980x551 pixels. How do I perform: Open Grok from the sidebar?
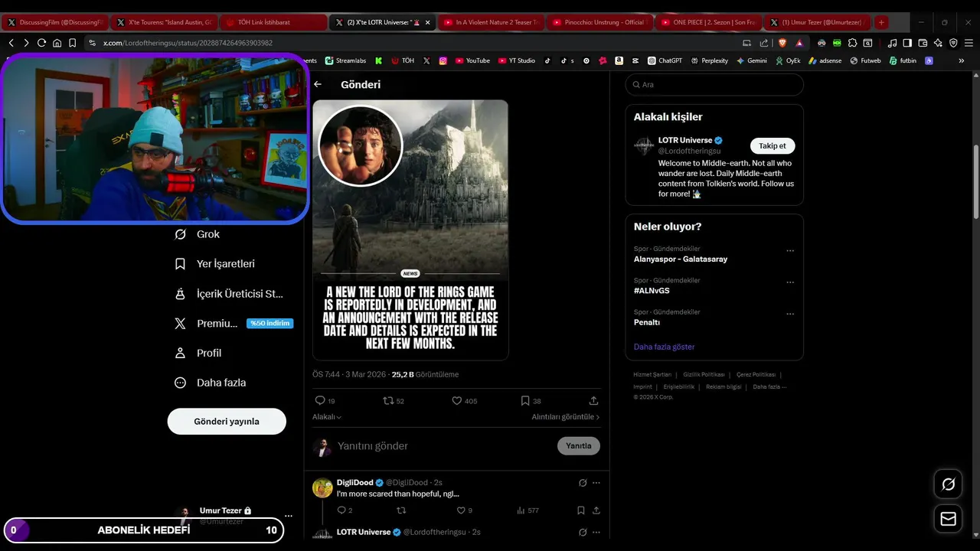(197, 234)
